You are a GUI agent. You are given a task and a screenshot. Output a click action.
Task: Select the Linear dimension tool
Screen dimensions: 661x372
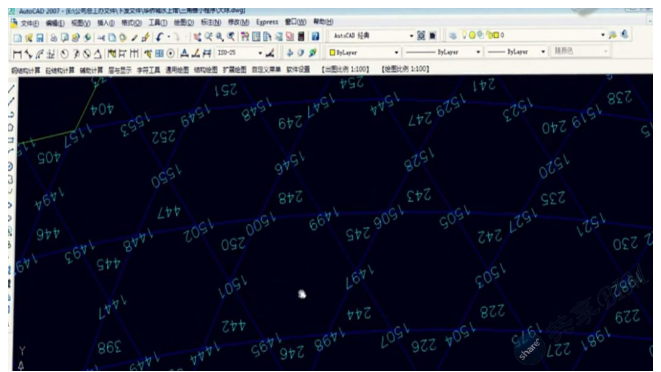coord(17,54)
